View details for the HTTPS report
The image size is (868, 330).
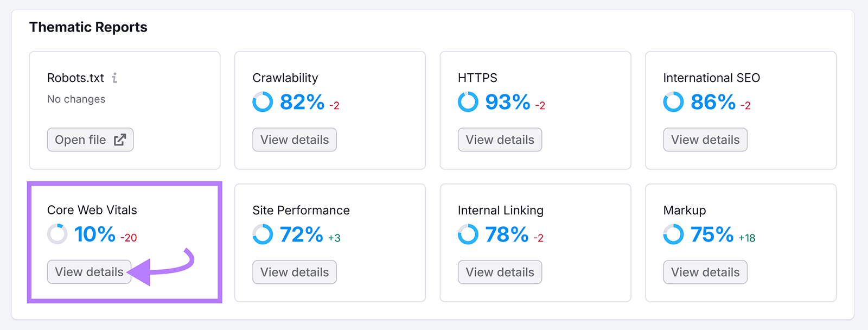click(x=499, y=139)
